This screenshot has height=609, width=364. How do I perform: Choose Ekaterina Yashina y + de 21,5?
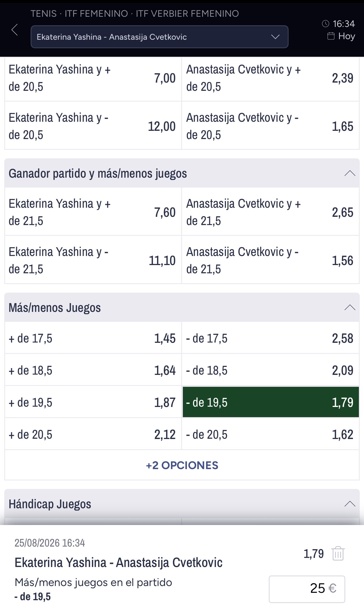pos(93,212)
